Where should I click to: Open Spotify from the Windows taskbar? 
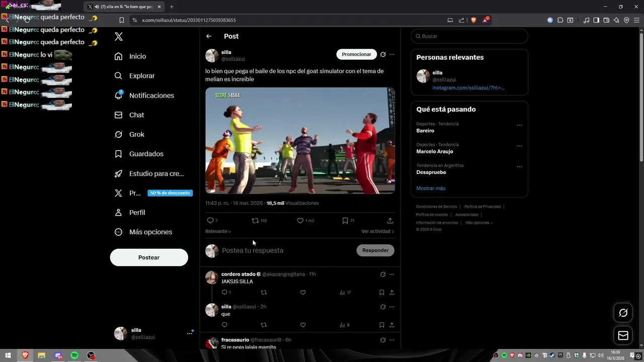tap(74, 355)
